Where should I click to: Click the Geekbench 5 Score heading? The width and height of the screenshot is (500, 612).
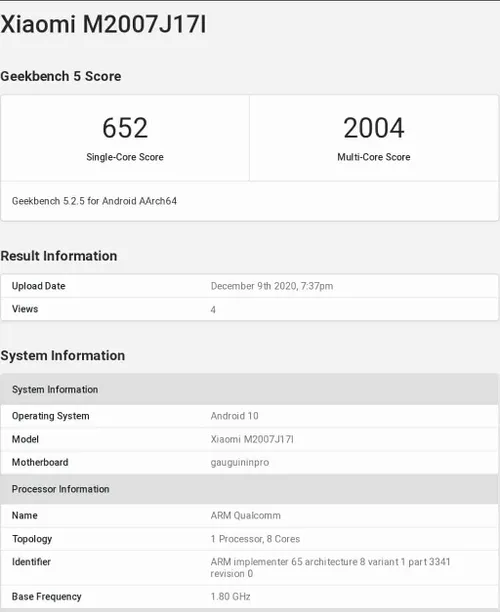[60, 76]
